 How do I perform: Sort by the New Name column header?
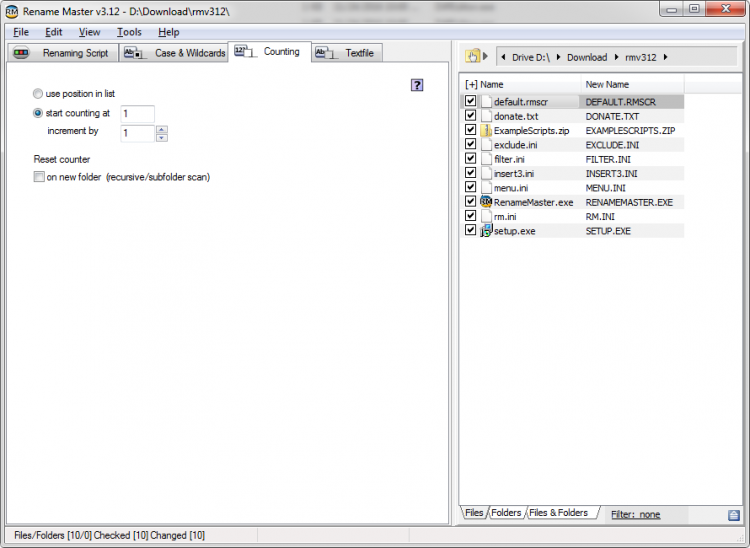pos(607,84)
